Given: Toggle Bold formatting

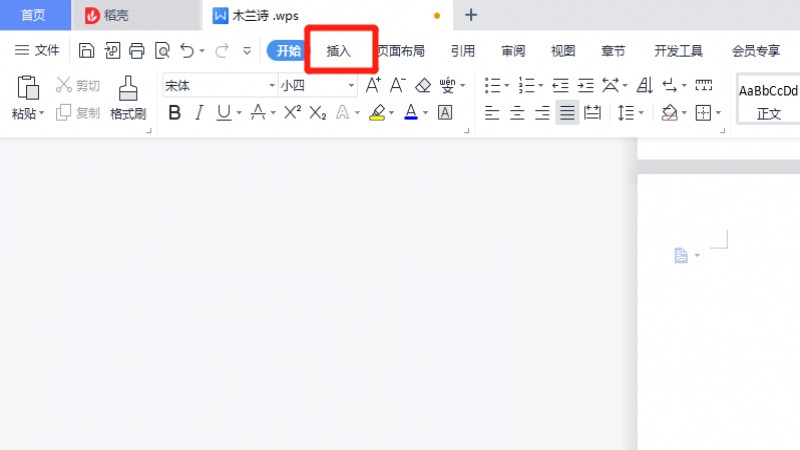Looking at the screenshot, I should coord(174,112).
